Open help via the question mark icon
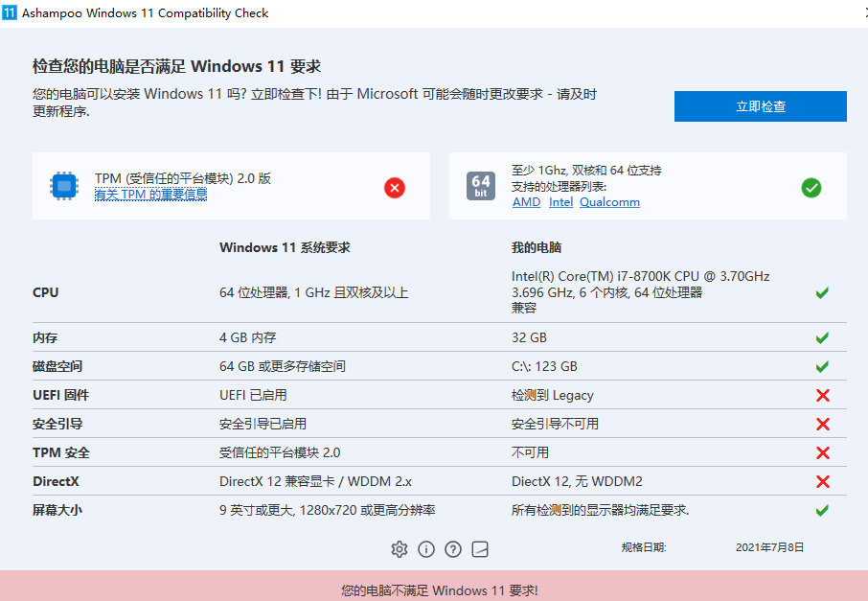Screen dimensions: 868x601 coord(453,549)
